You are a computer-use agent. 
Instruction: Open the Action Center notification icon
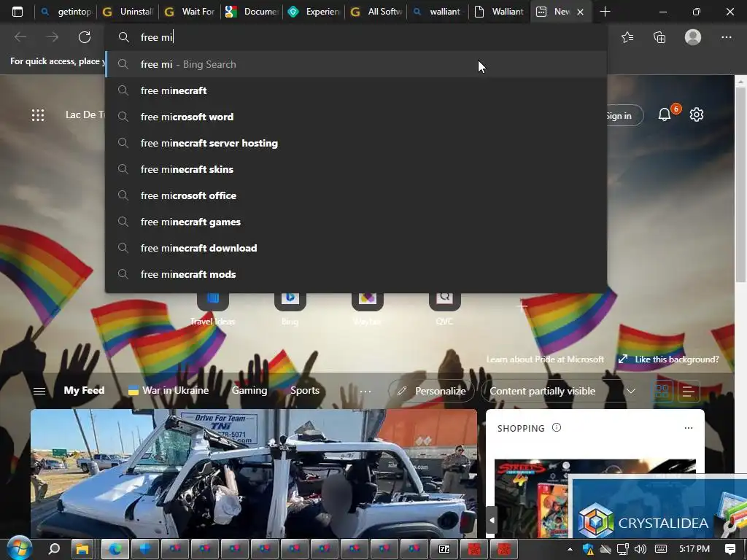click(729, 549)
